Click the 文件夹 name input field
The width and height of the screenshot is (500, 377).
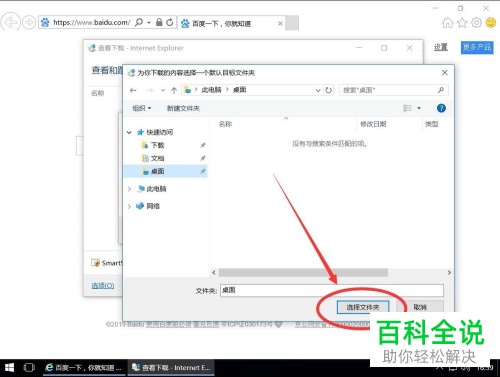(x=332, y=290)
